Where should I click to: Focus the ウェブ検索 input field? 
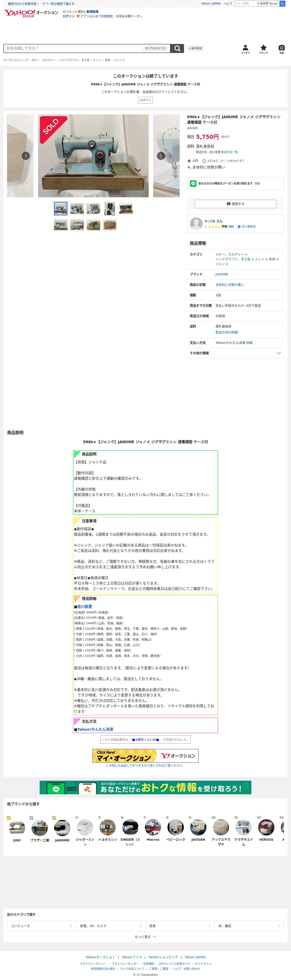point(245,3)
